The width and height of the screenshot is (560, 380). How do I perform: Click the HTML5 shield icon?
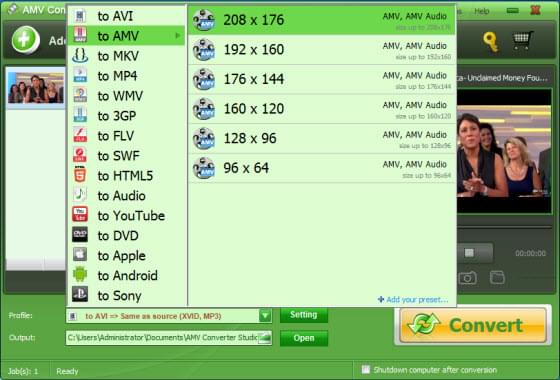pyautogui.click(x=80, y=175)
